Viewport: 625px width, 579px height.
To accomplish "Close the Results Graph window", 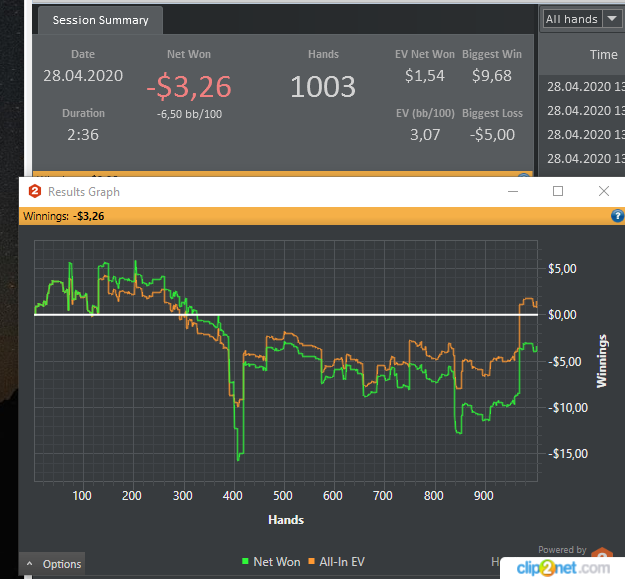I will [604, 191].
